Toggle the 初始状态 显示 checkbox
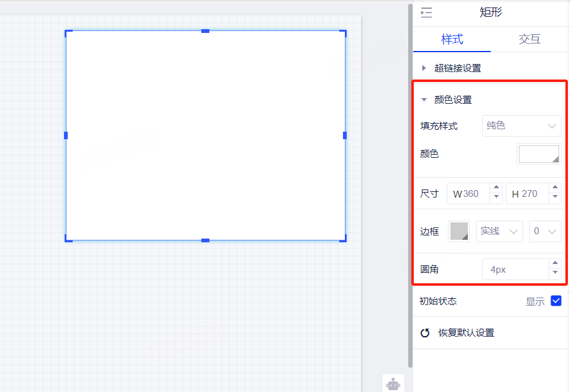Image resolution: width=571 pixels, height=392 pixels. [556, 301]
